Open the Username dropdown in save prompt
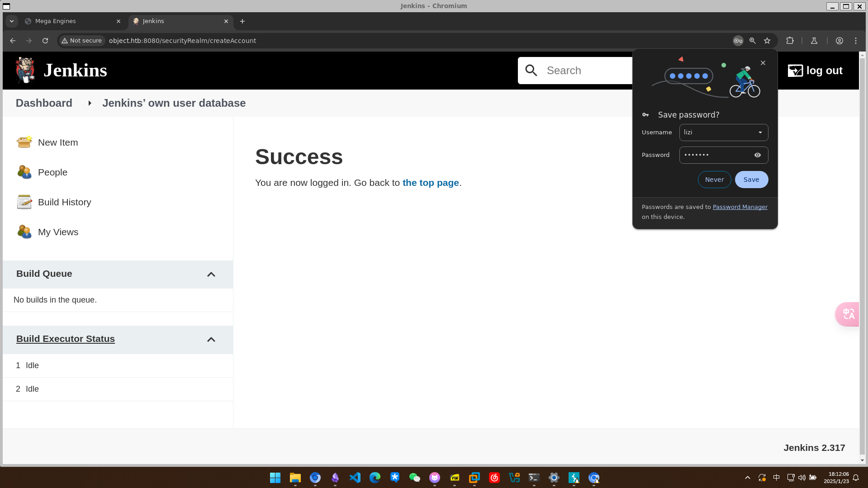 point(760,133)
